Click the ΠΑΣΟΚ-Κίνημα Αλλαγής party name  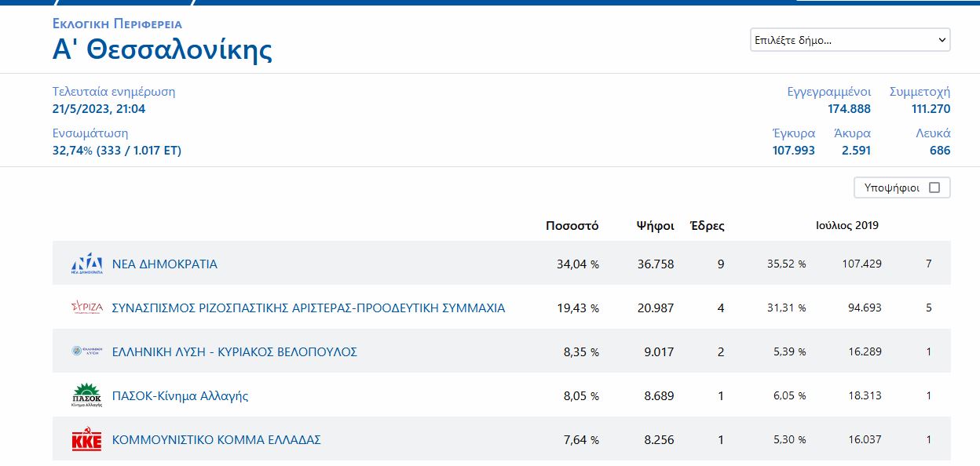[181, 396]
